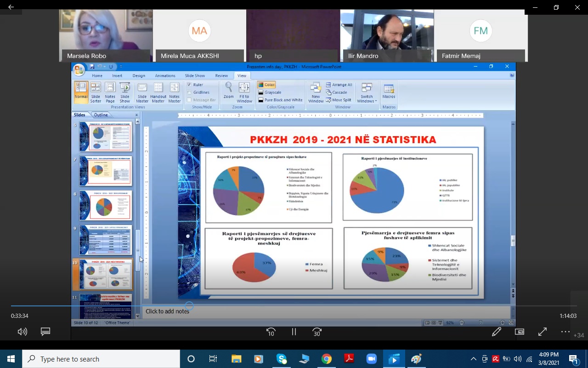Click the pencil edit icon
This screenshot has width=588, height=368.
[497, 332]
